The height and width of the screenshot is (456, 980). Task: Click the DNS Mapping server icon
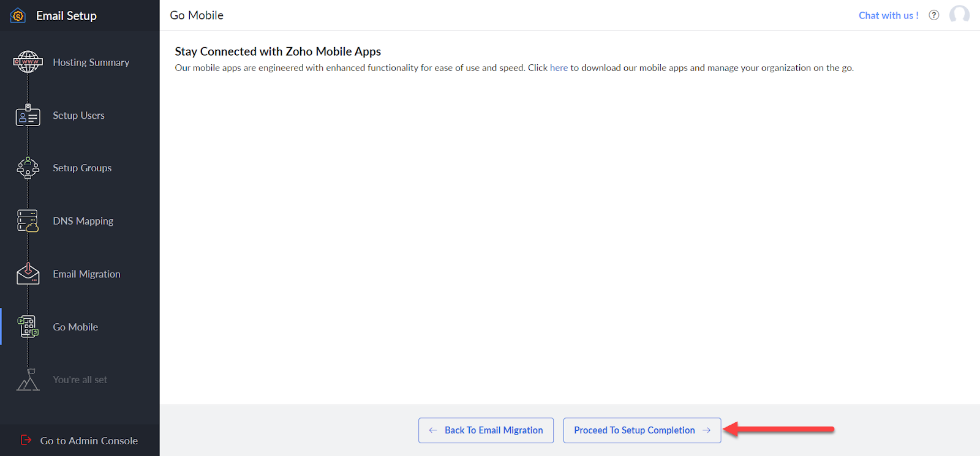[x=28, y=221]
